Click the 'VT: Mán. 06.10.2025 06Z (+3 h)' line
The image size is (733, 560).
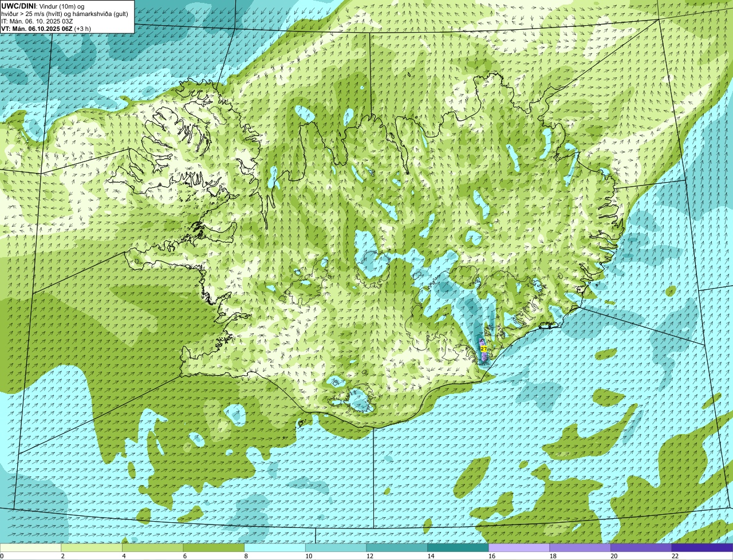tap(46, 29)
